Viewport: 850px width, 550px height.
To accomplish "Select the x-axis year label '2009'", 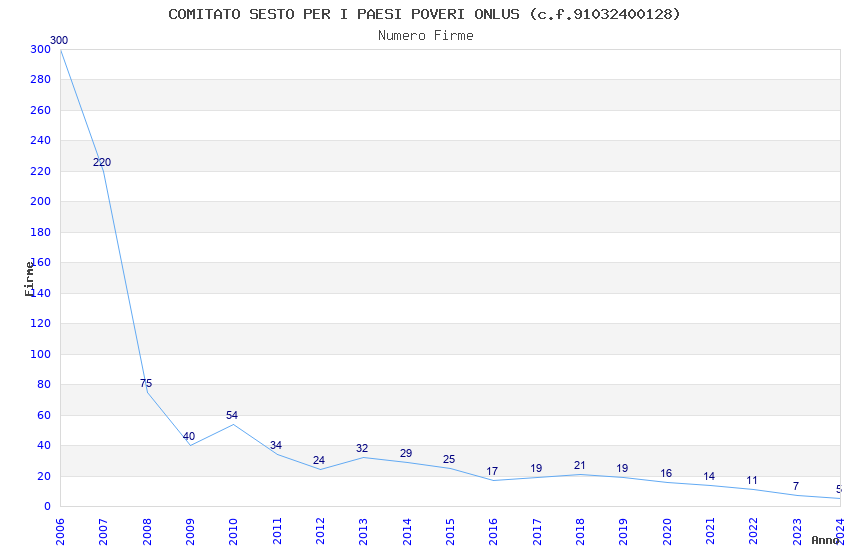I will click(190, 531).
